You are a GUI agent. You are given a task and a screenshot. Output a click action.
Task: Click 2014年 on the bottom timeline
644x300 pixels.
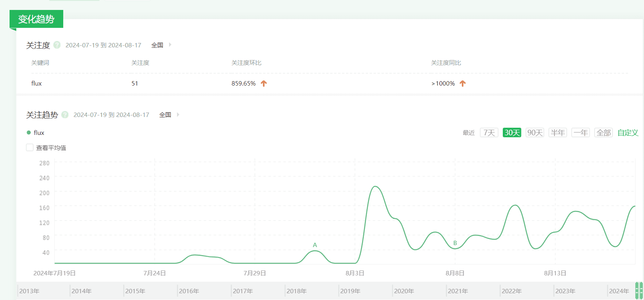(82, 291)
